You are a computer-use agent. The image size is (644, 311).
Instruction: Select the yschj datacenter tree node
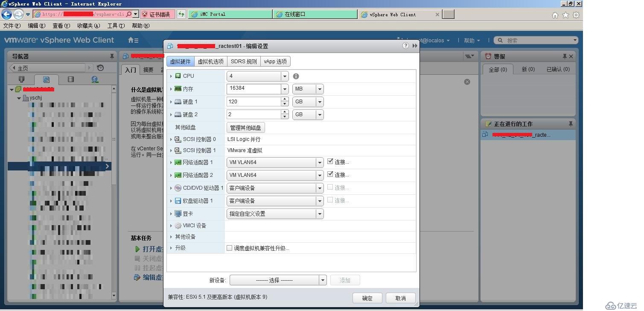pyautogui.click(x=36, y=98)
